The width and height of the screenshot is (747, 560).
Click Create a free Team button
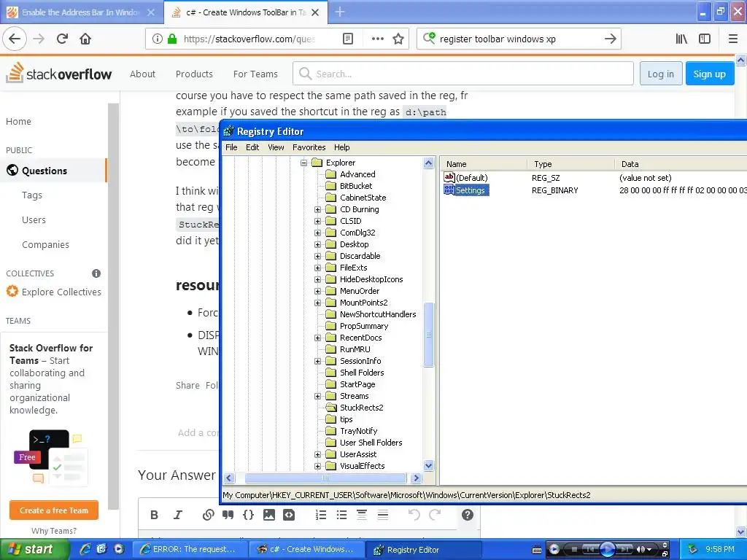point(54,510)
